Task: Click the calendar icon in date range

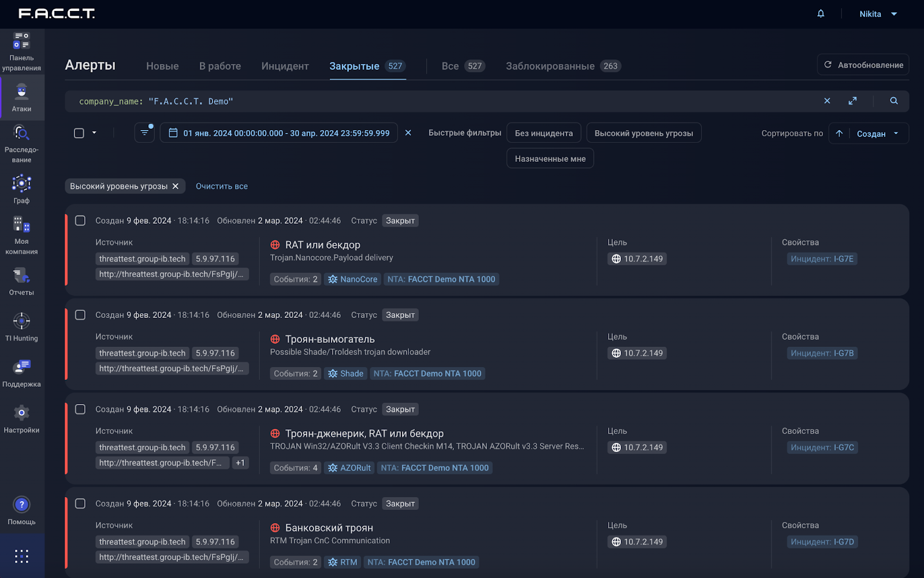Action: 173,133
